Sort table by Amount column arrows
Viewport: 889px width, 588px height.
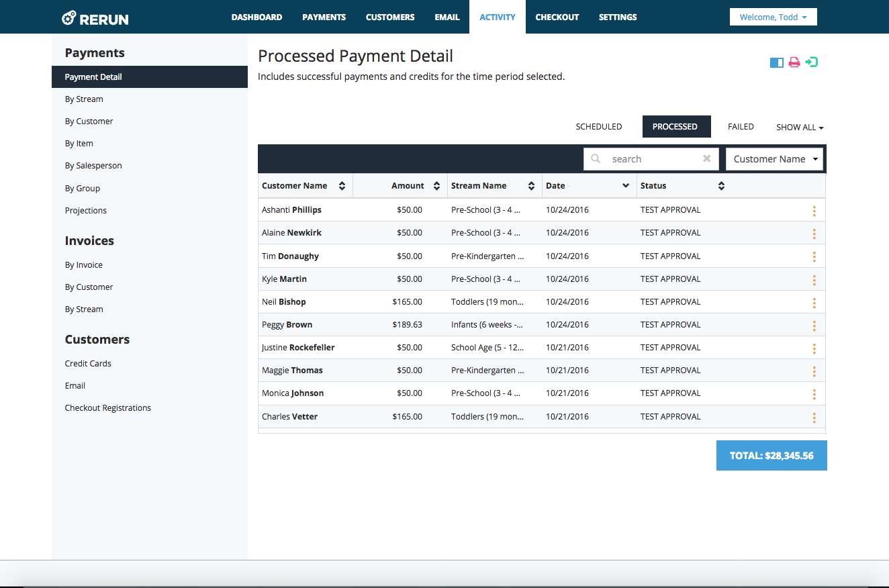(x=436, y=186)
